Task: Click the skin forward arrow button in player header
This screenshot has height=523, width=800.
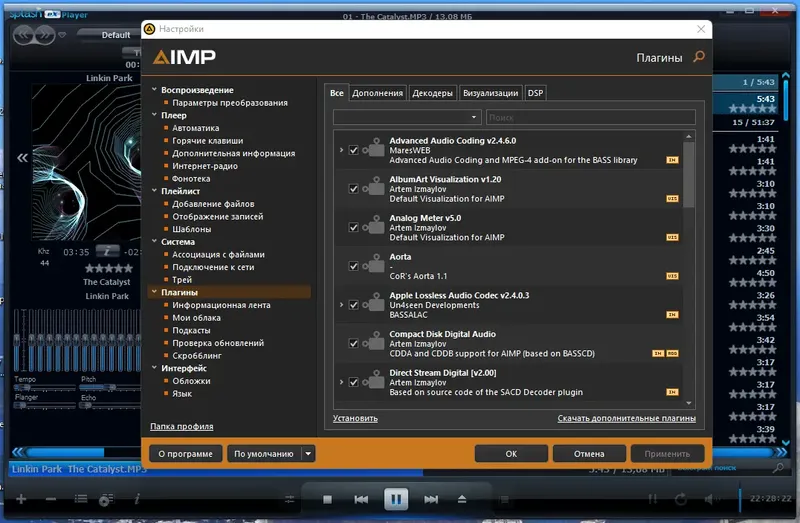Action: (45, 35)
